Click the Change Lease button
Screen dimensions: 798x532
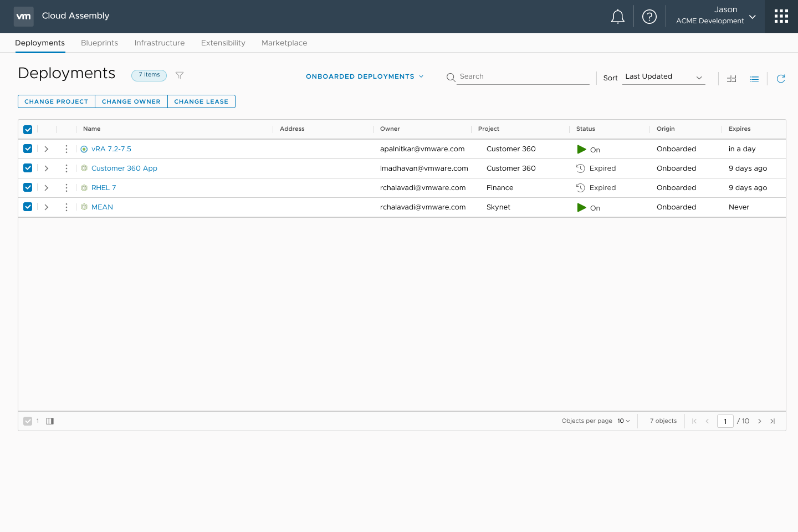point(201,101)
